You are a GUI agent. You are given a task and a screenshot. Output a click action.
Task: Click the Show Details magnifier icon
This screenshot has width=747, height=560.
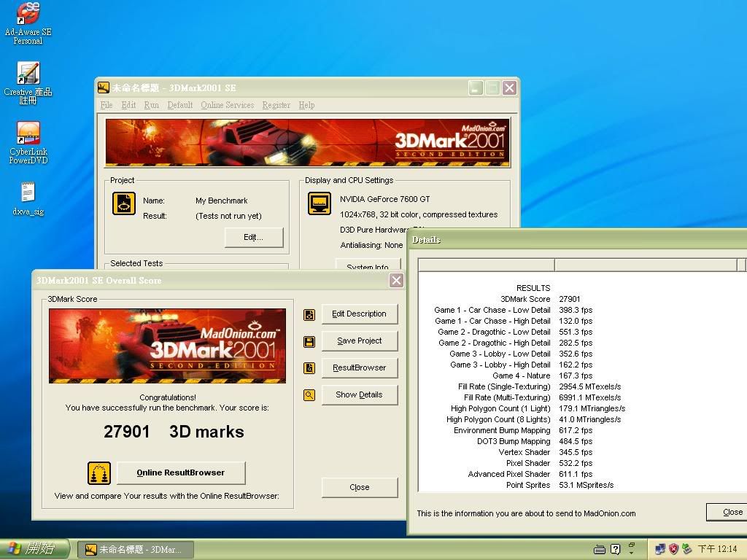(x=309, y=395)
